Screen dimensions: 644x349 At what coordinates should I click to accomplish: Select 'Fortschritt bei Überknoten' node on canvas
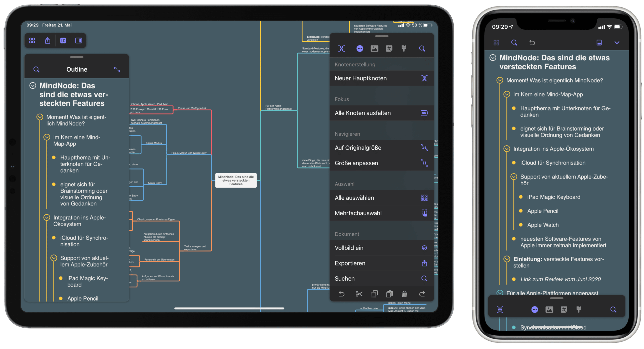(x=159, y=259)
